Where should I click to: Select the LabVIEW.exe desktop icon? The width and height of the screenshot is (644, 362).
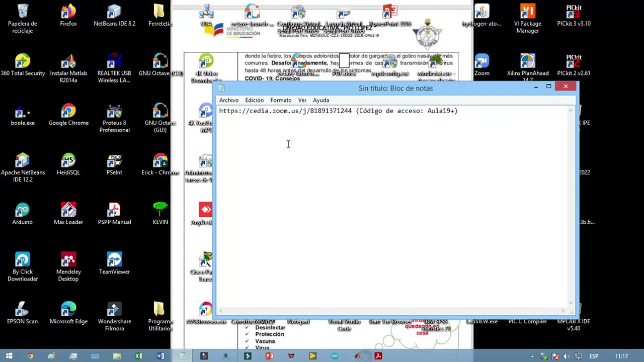[481, 321]
